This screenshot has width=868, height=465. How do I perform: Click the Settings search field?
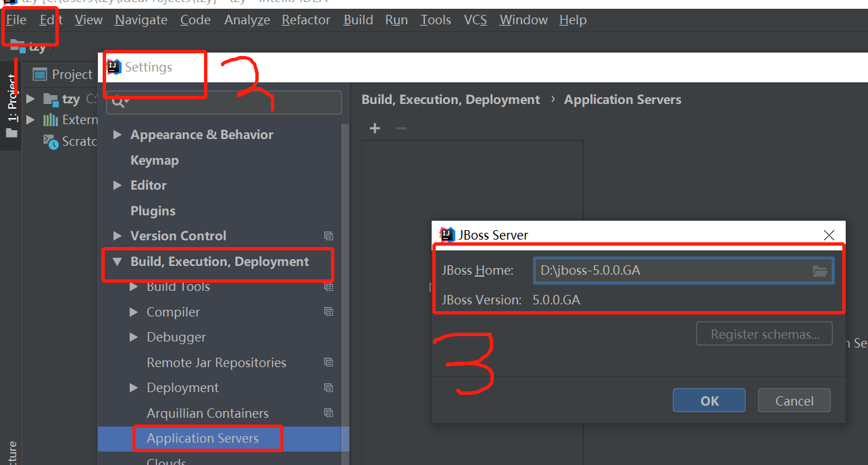tap(224, 103)
